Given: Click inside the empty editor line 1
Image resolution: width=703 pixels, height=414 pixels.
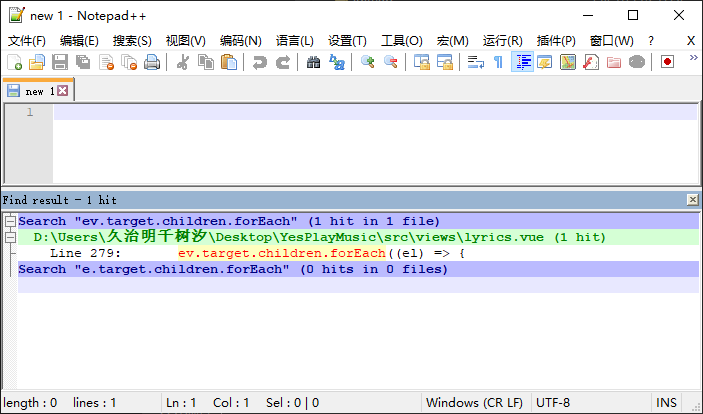Looking at the screenshot, I should pyautogui.click(x=375, y=112).
